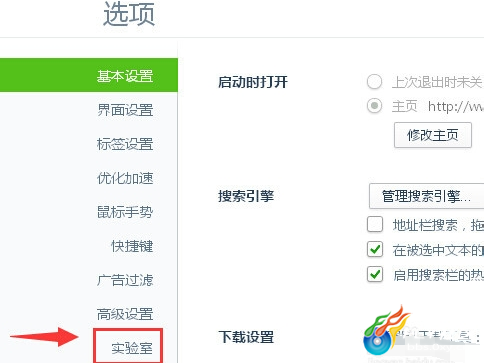Click the 选项 page title

point(129,14)
